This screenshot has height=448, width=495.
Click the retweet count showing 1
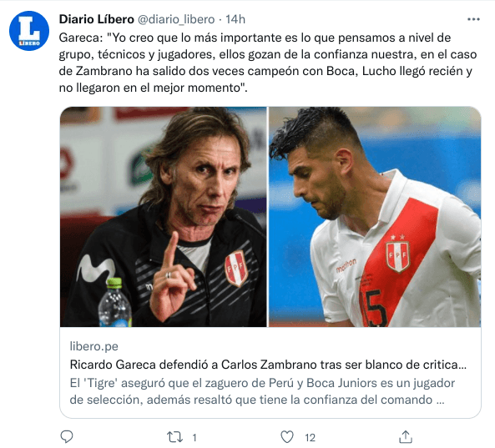tap(194, 438)
